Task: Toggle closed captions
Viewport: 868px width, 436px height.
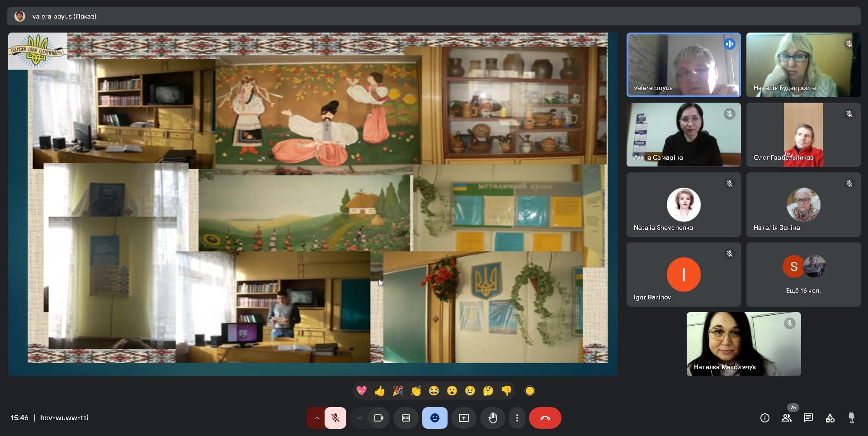Action: 406,418
